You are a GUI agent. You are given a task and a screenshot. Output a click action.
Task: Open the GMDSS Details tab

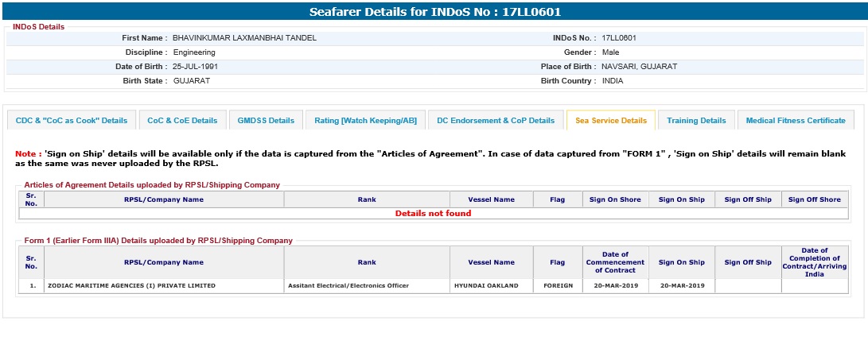tap(266, 121)
